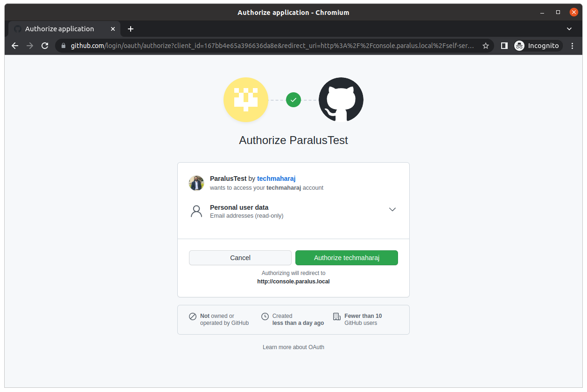
Task: Open a new browser tab
Action: tap(131, 29)
